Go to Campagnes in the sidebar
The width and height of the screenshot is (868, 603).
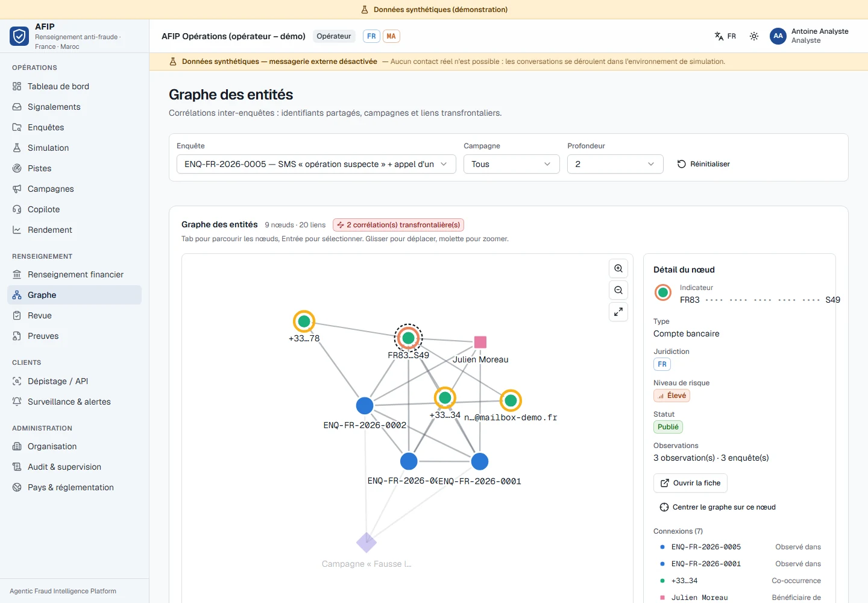point(75,189)
